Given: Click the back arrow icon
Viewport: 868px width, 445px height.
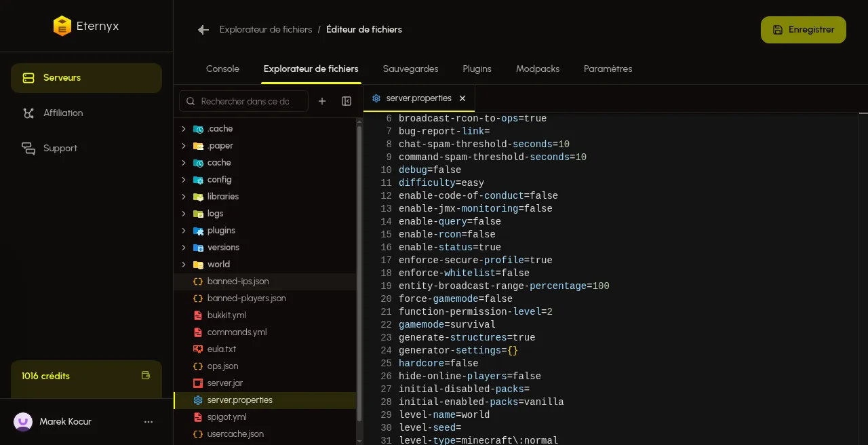Looking at the screenshot, I should 203,30.
